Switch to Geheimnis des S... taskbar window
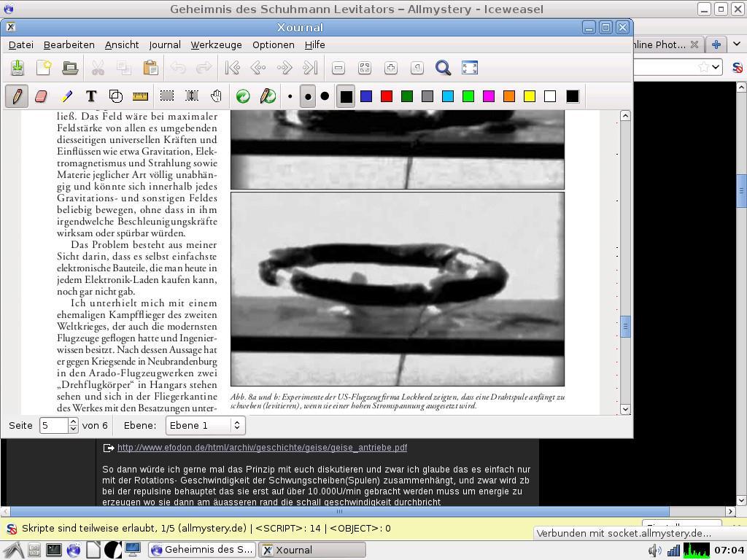The width and height of the screenshot is (747, 560). (202, 550)
